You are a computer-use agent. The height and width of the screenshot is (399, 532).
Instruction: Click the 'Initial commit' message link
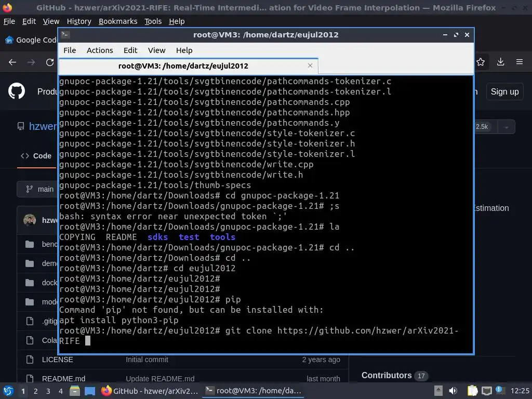click(x=147, y=360)
